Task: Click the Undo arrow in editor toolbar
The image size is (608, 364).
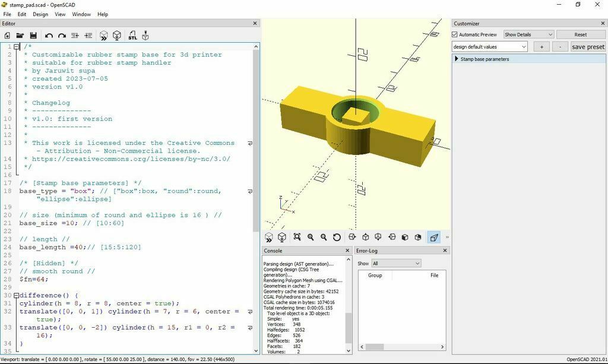Action: 49,36
